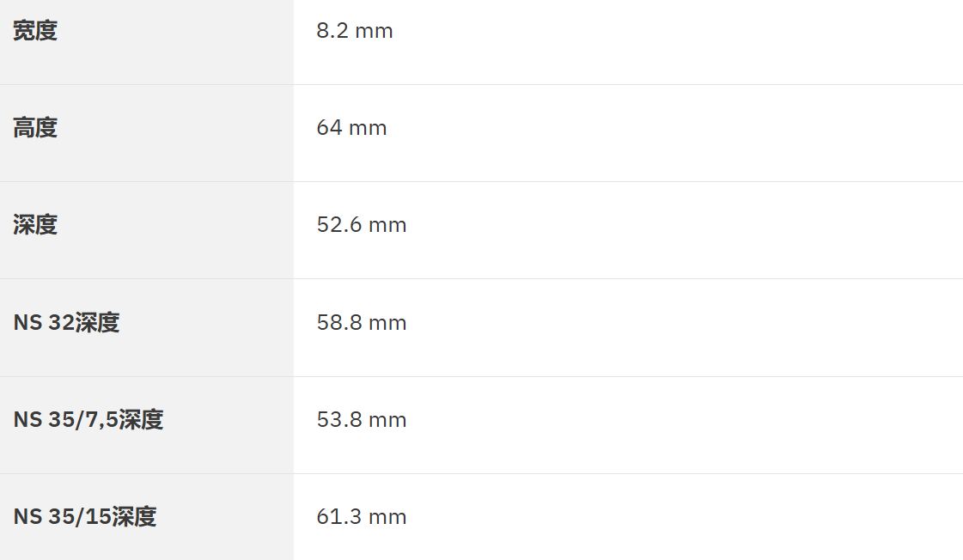Click the number 8.2 in the width row
The image size is (963, 560).
(331, 31)
